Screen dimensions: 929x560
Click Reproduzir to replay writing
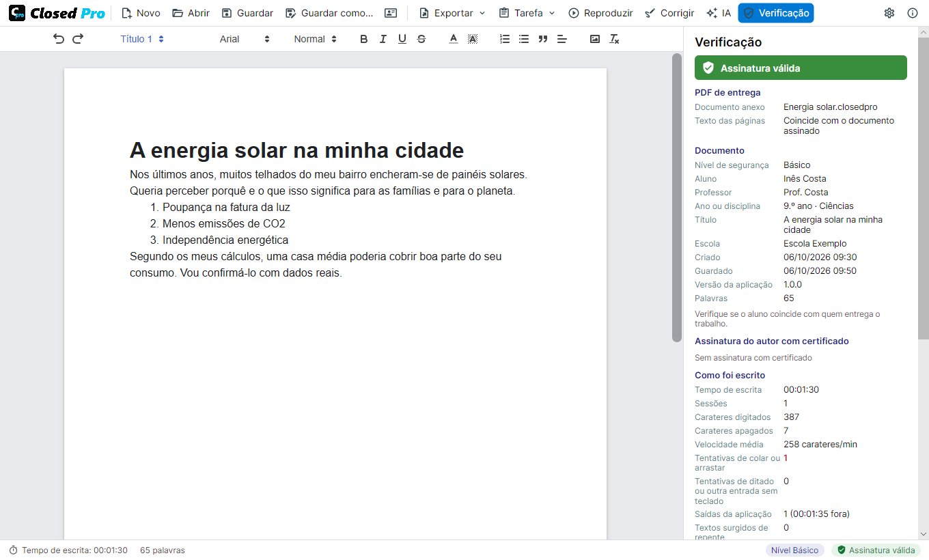coord(600,13)
